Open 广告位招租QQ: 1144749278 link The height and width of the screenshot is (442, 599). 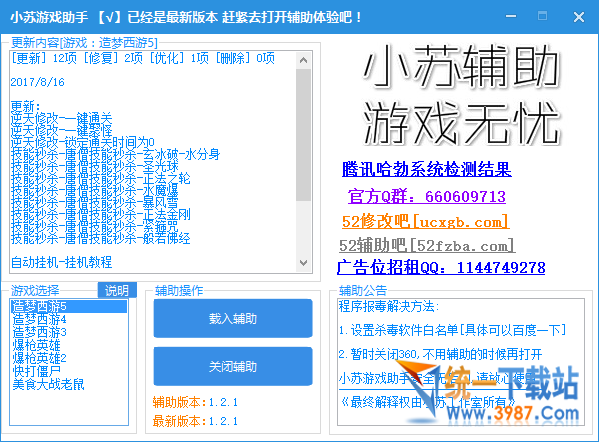(441, 267)
